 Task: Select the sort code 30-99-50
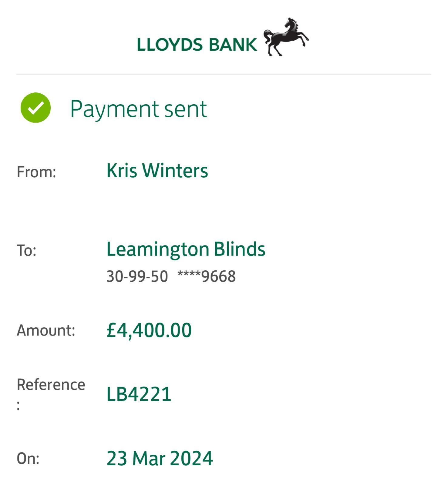tap(137, 276)
